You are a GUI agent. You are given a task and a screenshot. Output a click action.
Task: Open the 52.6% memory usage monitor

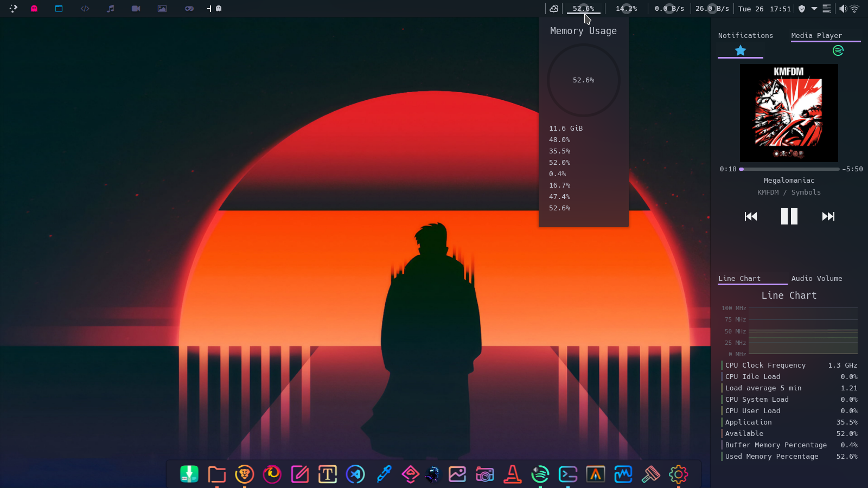[x=584, y=9]
